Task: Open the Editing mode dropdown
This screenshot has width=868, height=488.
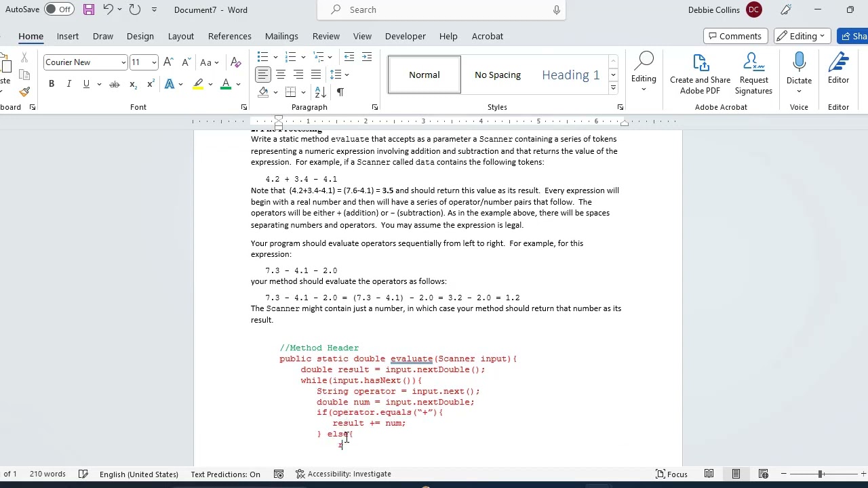Action: (x=803, y=36)
